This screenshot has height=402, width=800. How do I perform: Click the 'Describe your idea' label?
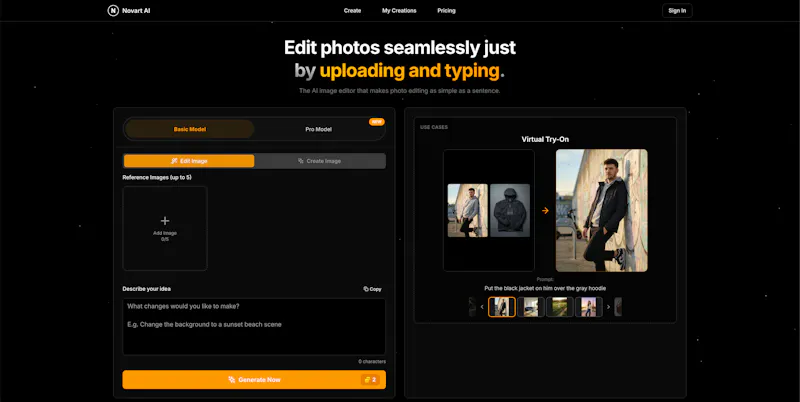tap(146, 289)
